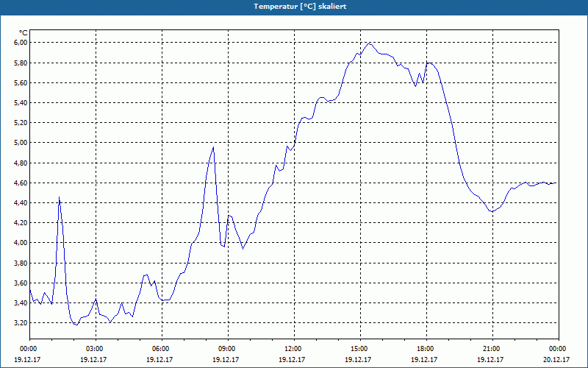Image resolution: width=588 pixels, height=368 pixels.
Task: Click the 4,40 y-axis label
Action: tap(21, 203)
